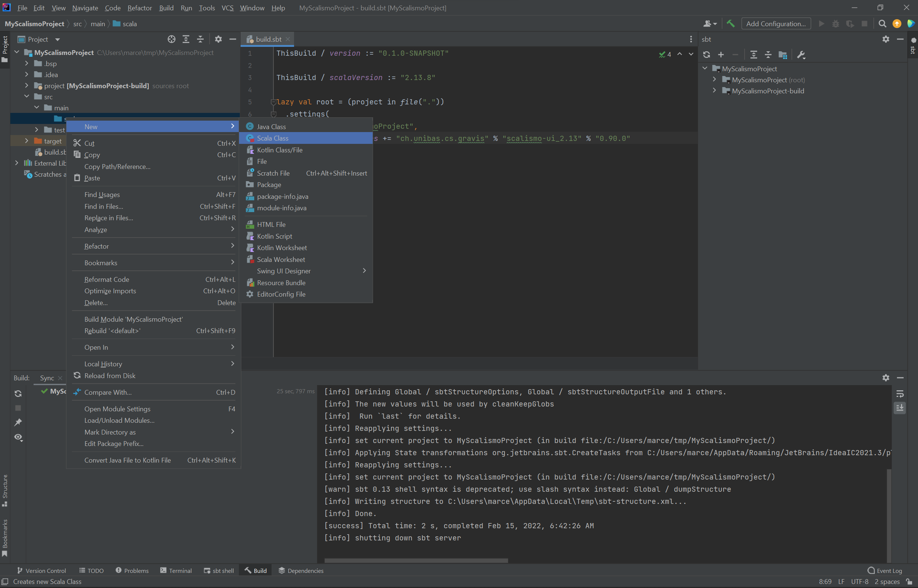The height and width of the screenshot is (588, 918).
Task: Choose Package in New submenu
Action: 306,185
